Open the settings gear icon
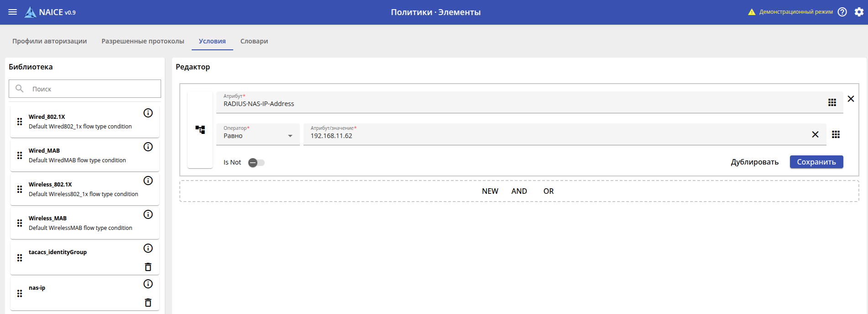Screen dimensions: 868x314 pos(859,12)
